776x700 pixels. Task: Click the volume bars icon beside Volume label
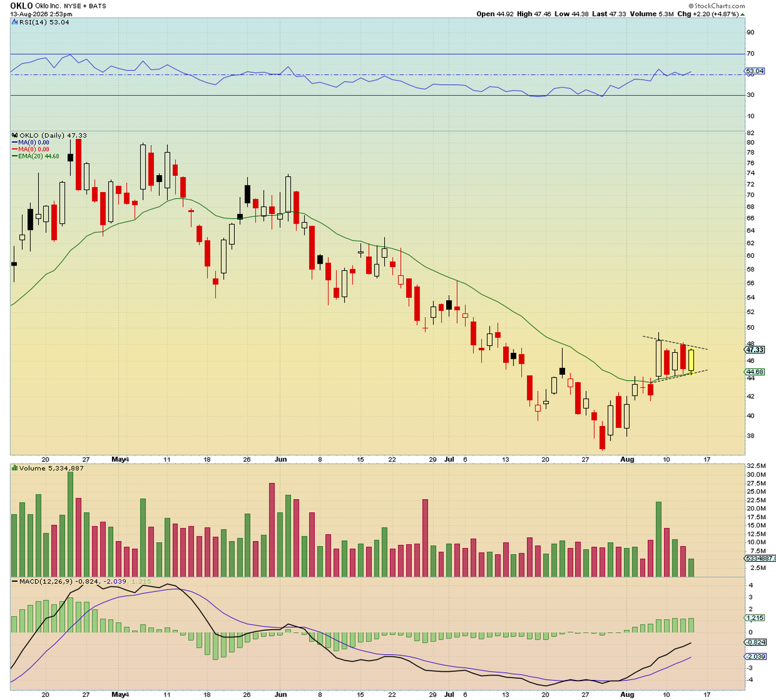tap(14, 468)
